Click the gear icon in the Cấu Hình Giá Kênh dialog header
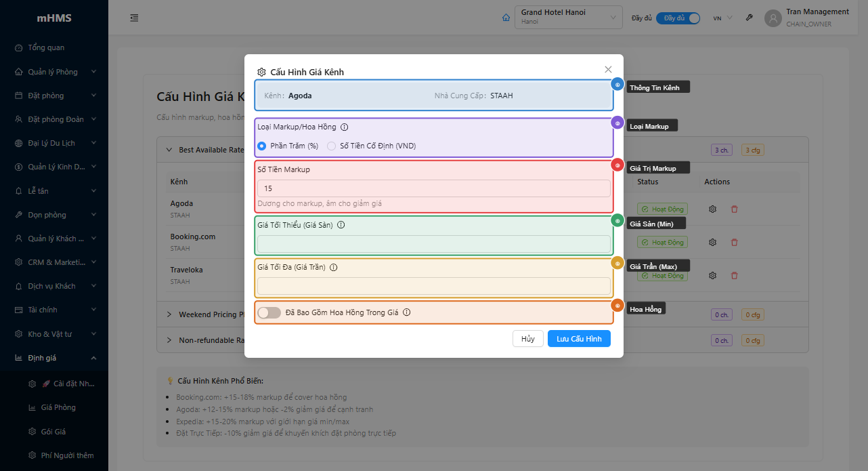 [261, 71]
